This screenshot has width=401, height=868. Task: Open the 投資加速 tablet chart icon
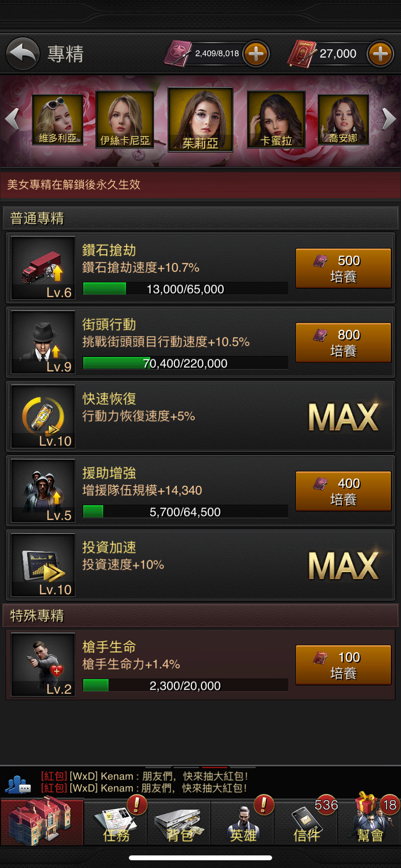click(x=43, y=565)
